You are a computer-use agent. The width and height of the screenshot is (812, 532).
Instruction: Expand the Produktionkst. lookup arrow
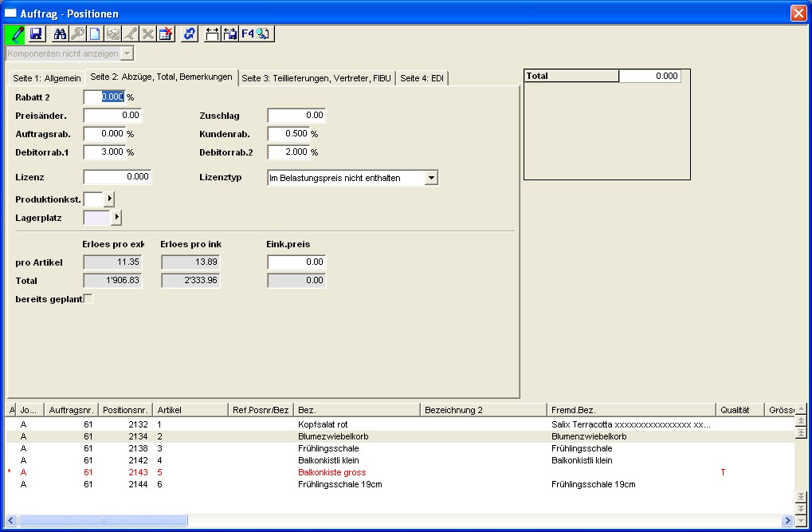click(108, 199)
